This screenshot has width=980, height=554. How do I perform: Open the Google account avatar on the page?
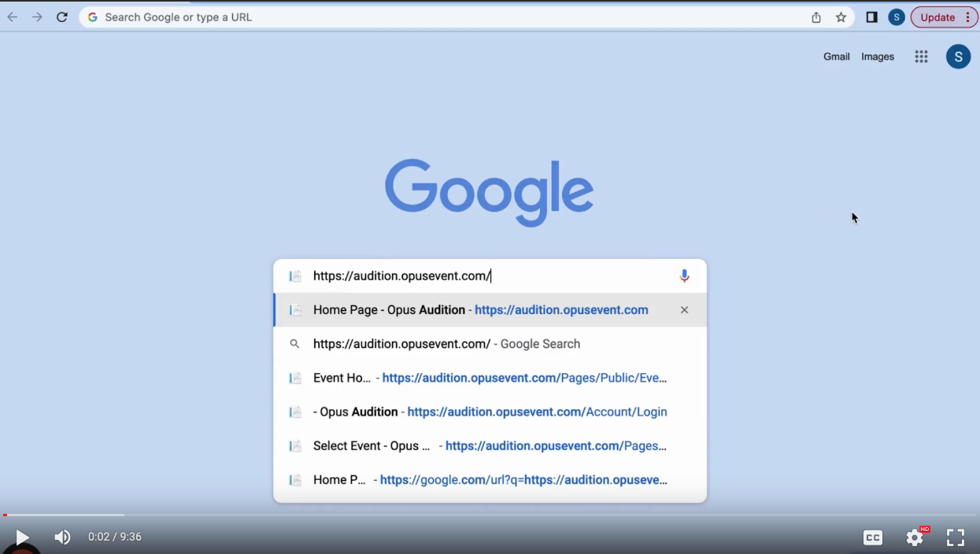coord(958,57)
